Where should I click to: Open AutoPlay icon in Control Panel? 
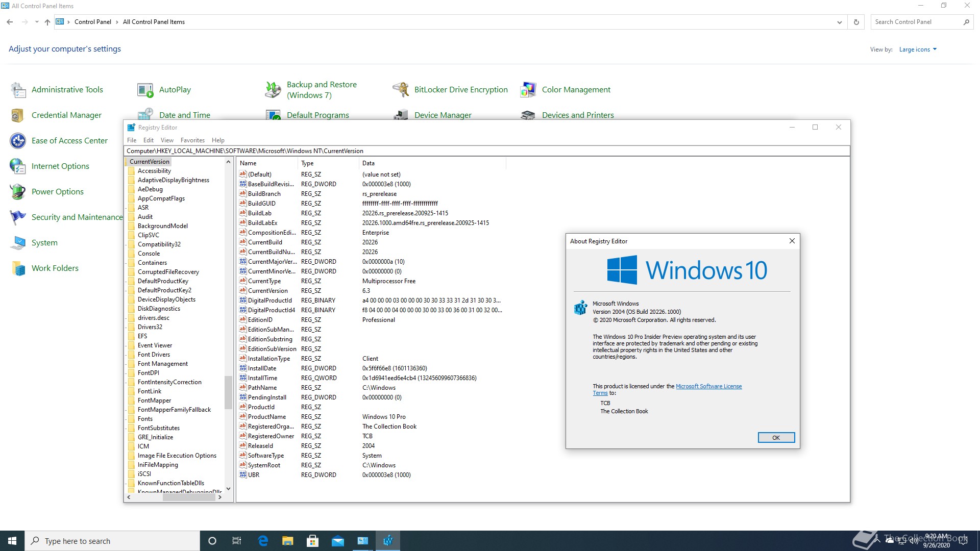pyautogui.click(x=145, y=90)
